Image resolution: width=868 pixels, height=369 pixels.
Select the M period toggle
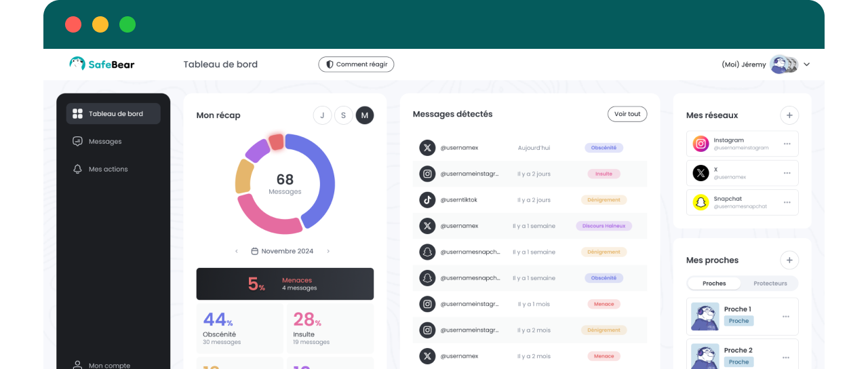365,115
